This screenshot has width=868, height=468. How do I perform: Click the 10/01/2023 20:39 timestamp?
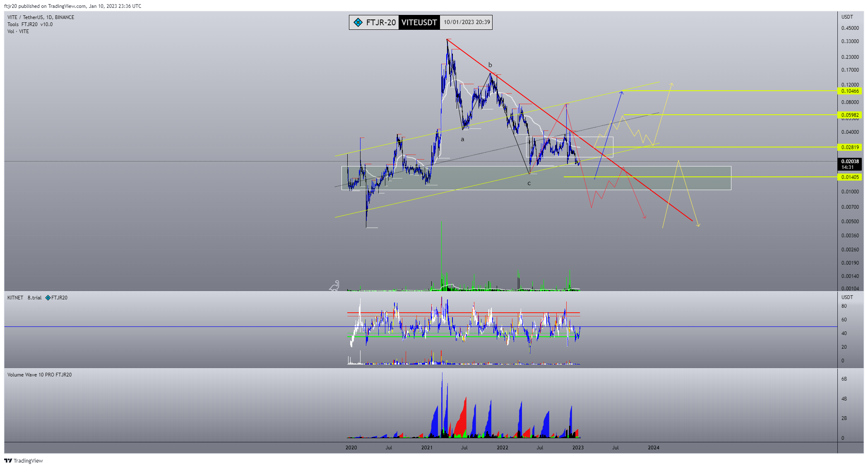coord(466,22)
